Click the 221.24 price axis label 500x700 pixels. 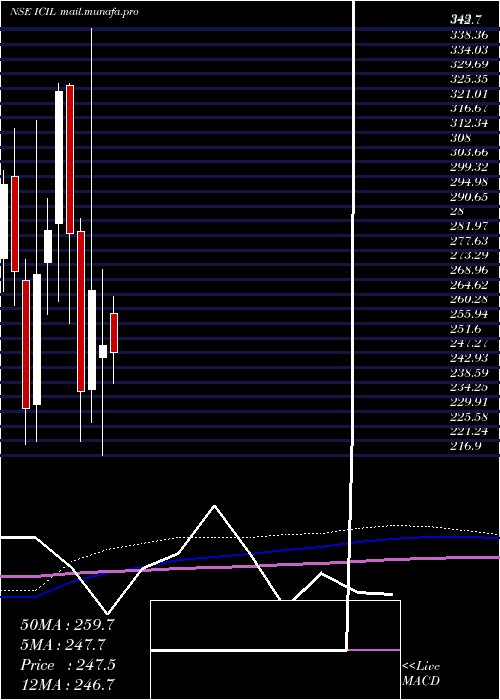(469, 432)
